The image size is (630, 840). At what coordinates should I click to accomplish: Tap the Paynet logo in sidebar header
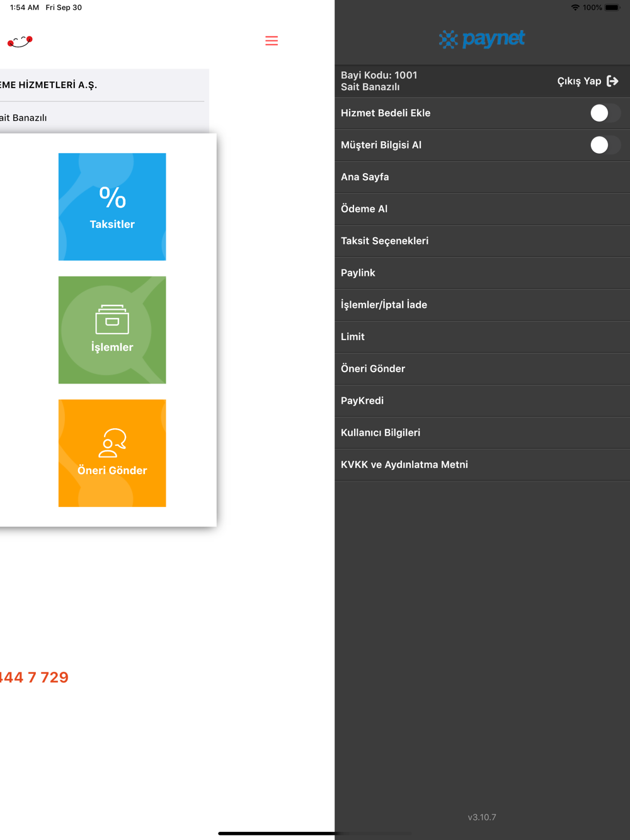click(482, 39)
